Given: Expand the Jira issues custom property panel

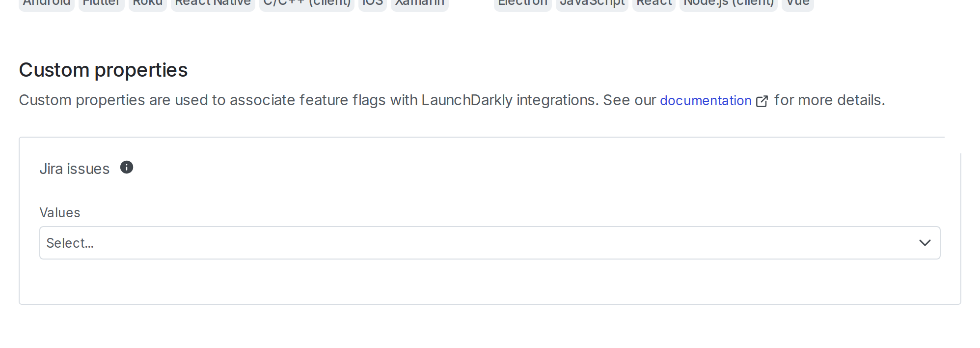Looking at the screenshot, I should (75, 169).
